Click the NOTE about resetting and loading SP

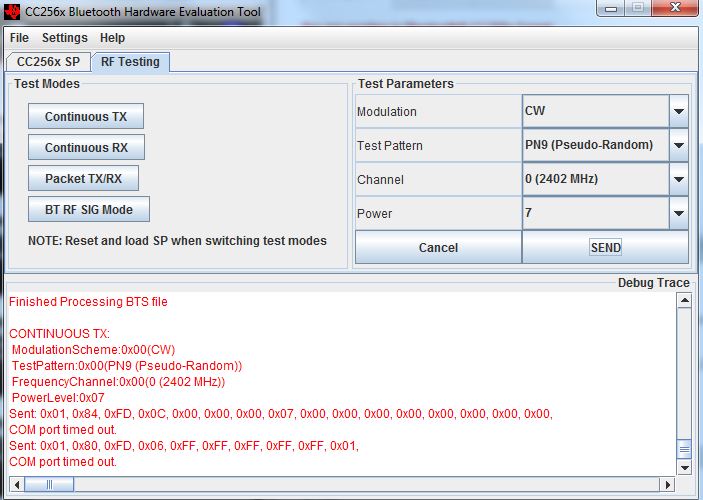pyautogui.click(x=178, y=241)
